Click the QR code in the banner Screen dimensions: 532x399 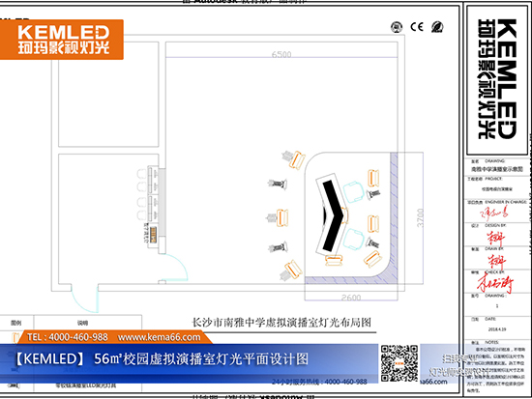pyautogui.click(x=399, y=363)
